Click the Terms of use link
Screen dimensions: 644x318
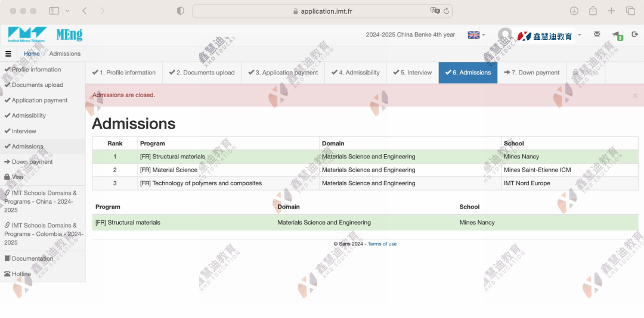pos(382,244)
